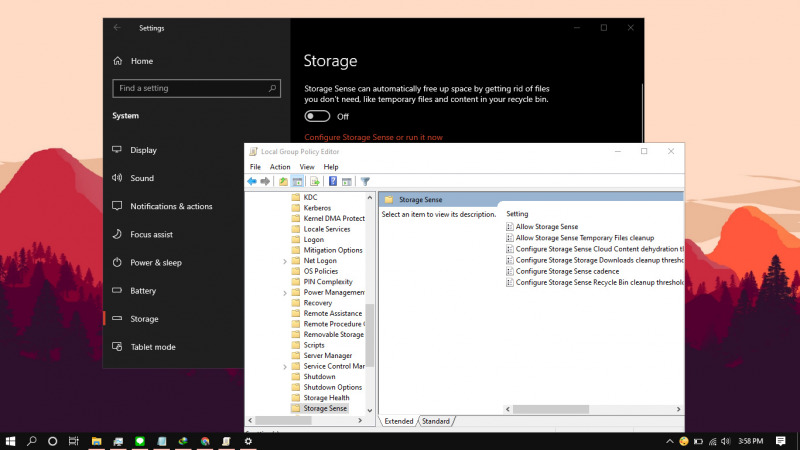Open the File menu in Group Policy Editor
Image resolution: width=800 pixels, height=450 pixels.
tap(255, 167)
